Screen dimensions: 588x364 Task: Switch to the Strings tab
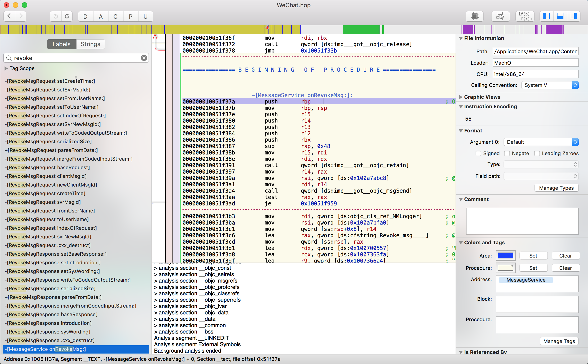[90, 44]
